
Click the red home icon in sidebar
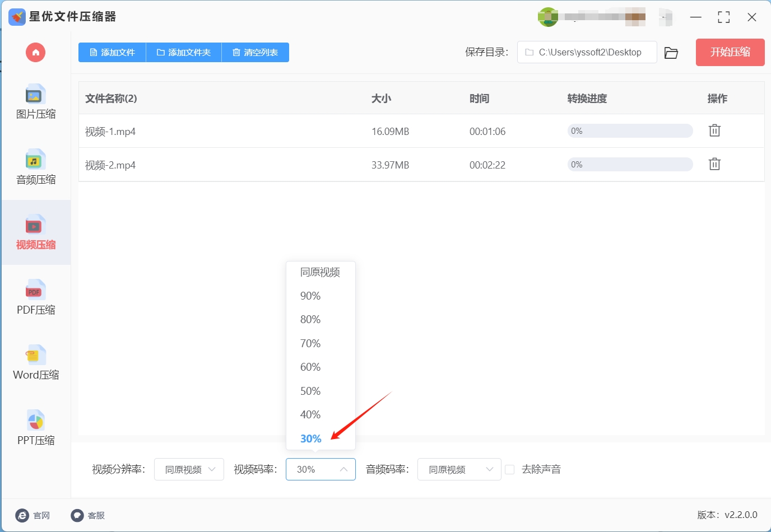[35, 53]
